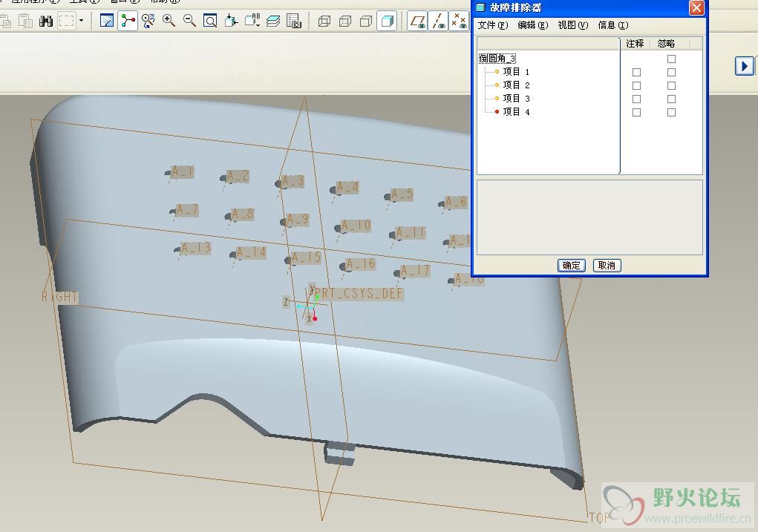Check the 忽略 box for 倒圆角_3

coord(671,59)
